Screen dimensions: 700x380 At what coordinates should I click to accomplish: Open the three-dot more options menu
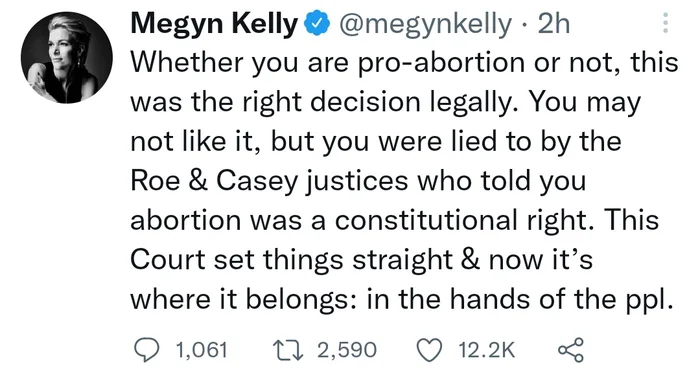(x=666, y=23)
